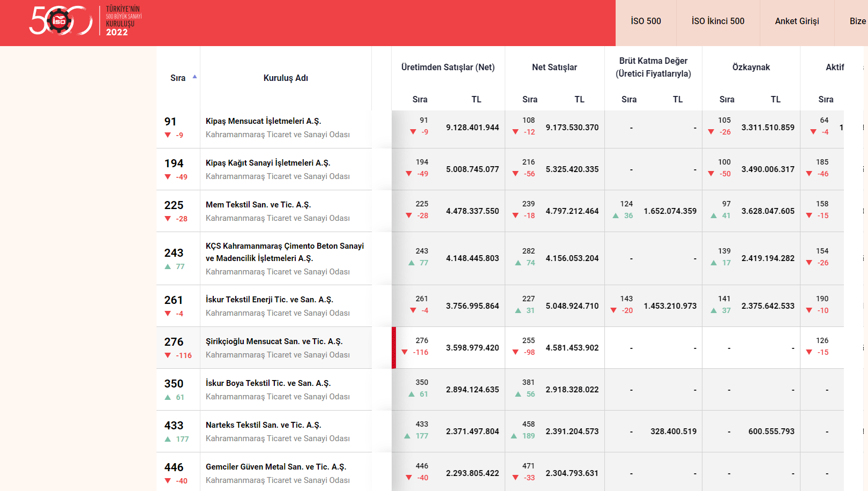Sort by Özkaynak column header
868x491 pixels.
point(751,68)
